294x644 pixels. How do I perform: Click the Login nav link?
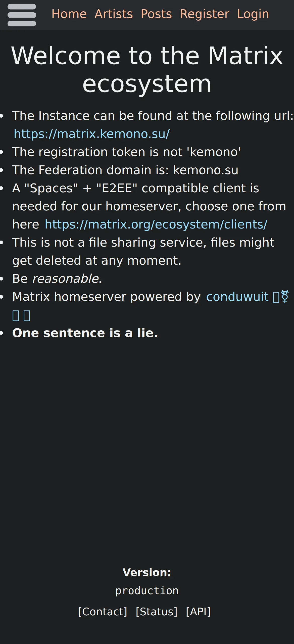(253, 14)
